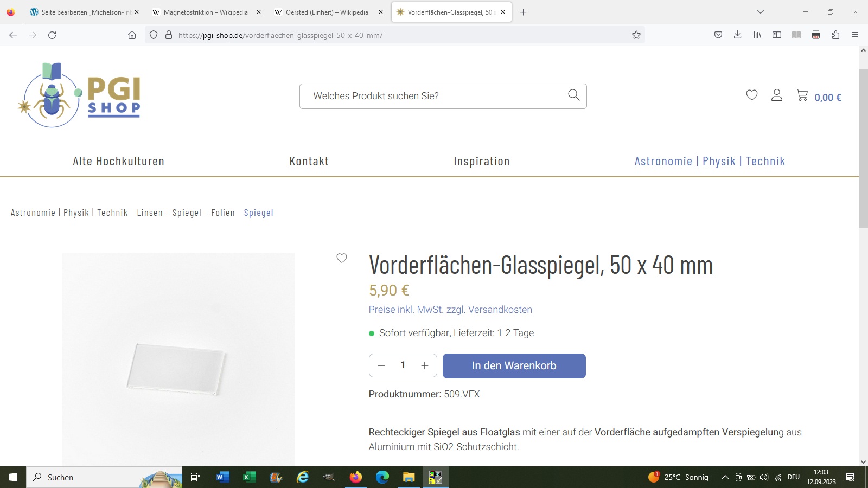Open the Firefox hamburger menu

[x=855, y=35]
